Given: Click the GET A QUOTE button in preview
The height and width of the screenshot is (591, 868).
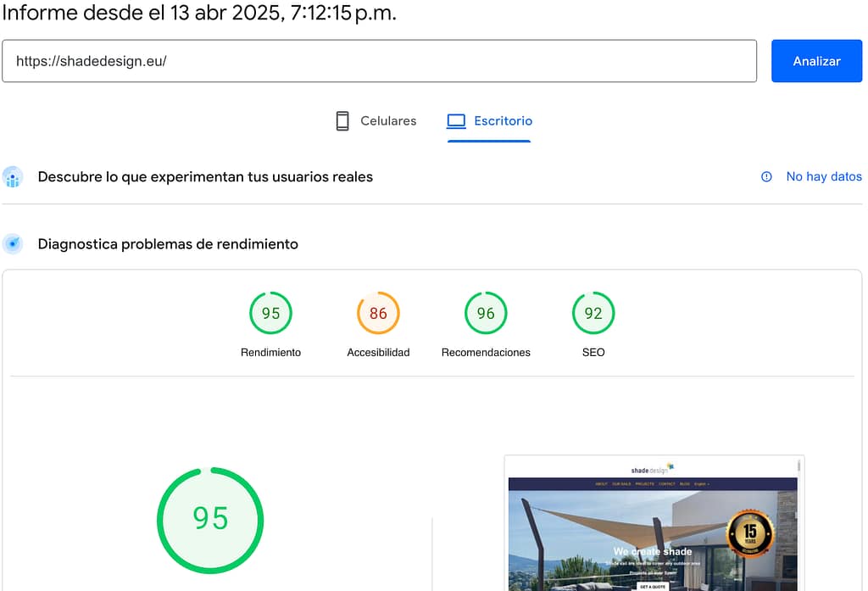Looking at the screenshot, I should click(652, 586).
